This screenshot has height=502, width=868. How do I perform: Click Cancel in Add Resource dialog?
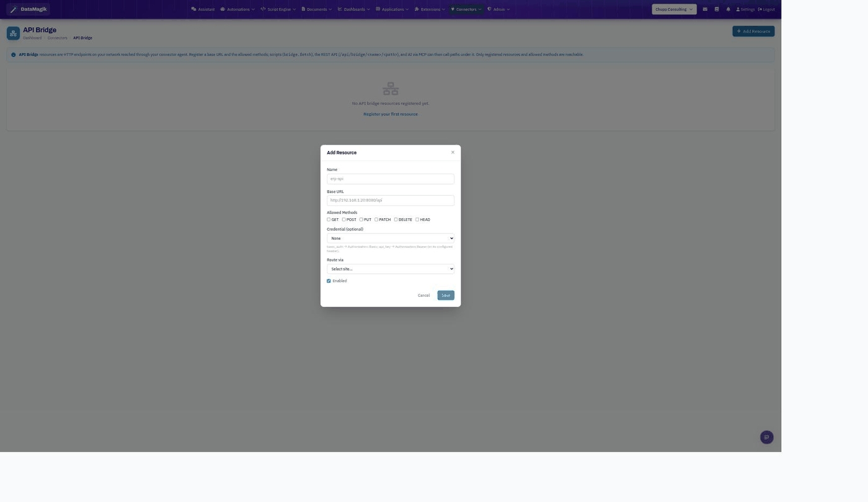click(x=423, y=295)
